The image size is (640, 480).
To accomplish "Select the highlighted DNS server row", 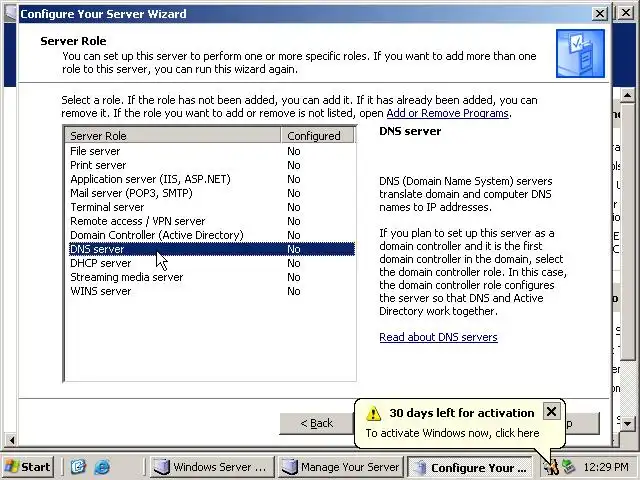I will click(x=212, y=249).
